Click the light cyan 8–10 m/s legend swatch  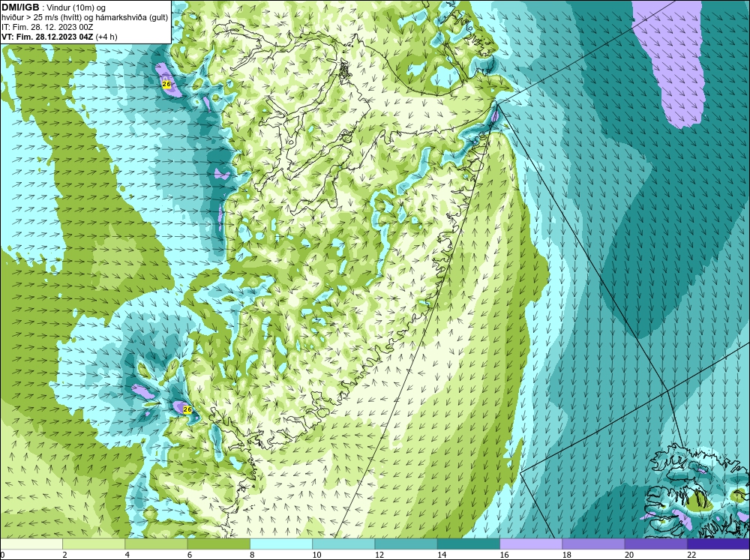click(x=281, y=544)
